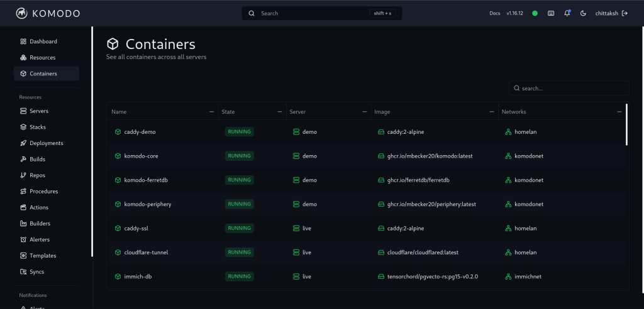Open image tensorchord/pgvecto-rs:pg15-v0.2.0
The width and height of the screenshot is (644, 309).
pyautogui.click(x=433, y=276)
